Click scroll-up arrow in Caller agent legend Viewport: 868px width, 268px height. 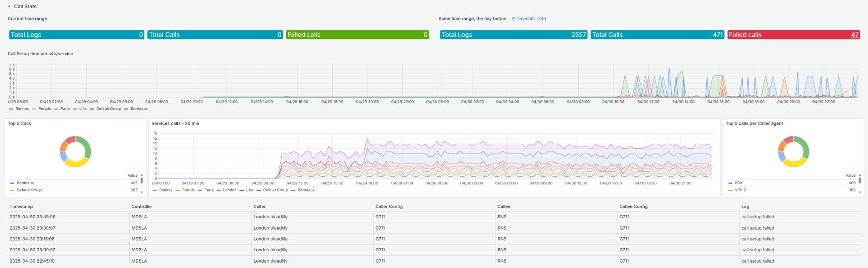point(859,175)
